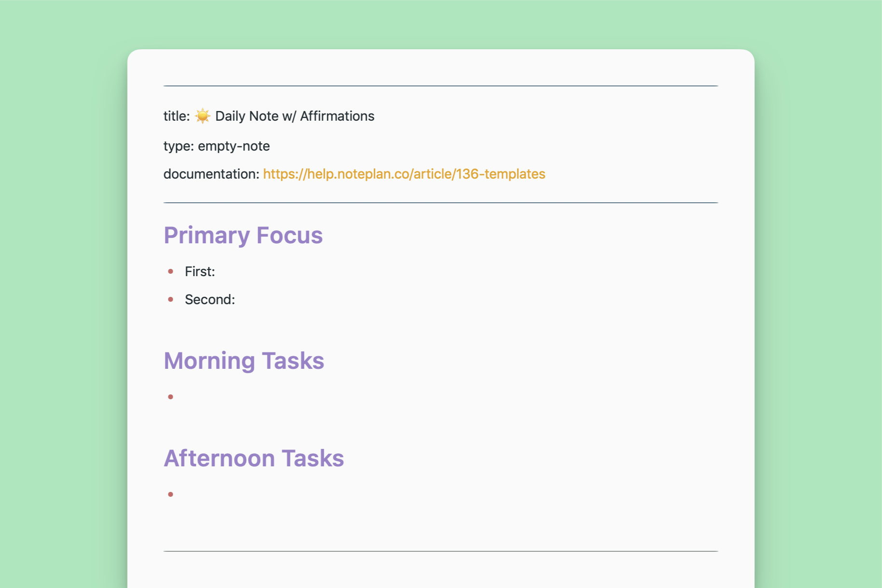
Task: Click the "Second:" bullet text
Action: coord(210,300)
